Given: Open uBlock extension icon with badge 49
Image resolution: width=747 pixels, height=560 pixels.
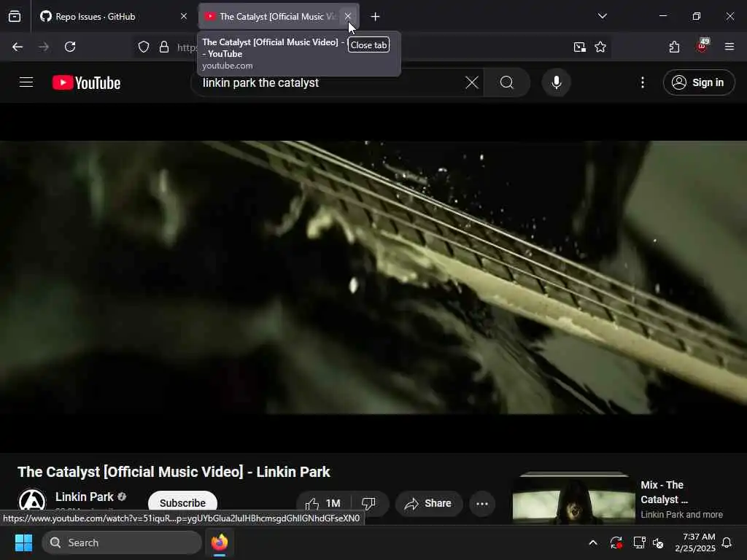Looking at the screenshot, I should [703, 46].
